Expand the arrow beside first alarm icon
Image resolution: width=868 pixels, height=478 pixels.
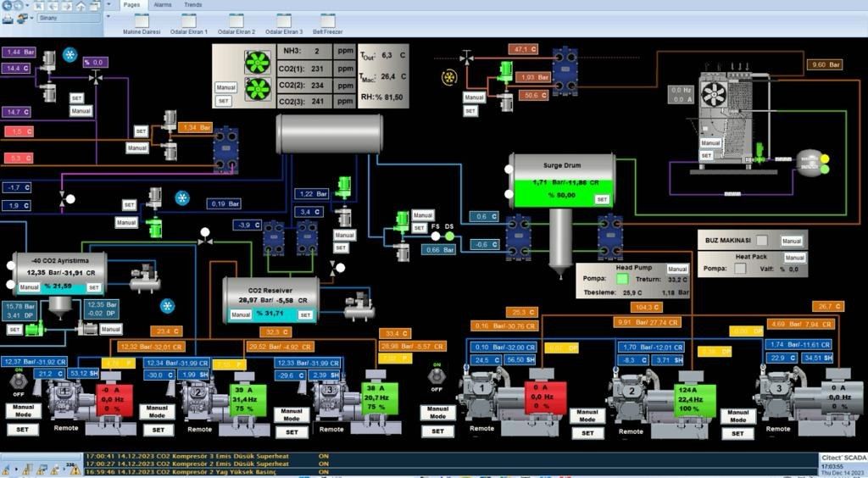[x=16, y=470]
